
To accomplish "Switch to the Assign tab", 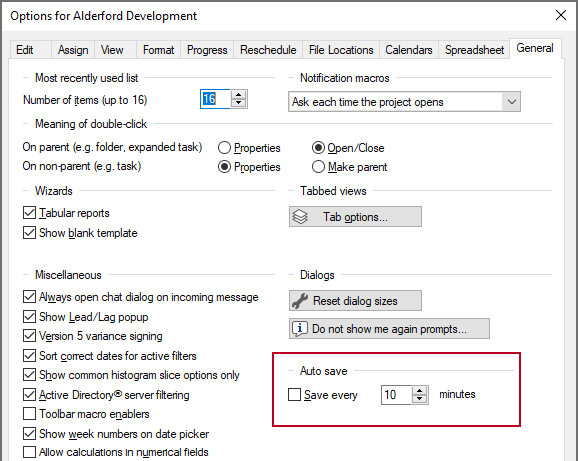I will tap(73, 50).
